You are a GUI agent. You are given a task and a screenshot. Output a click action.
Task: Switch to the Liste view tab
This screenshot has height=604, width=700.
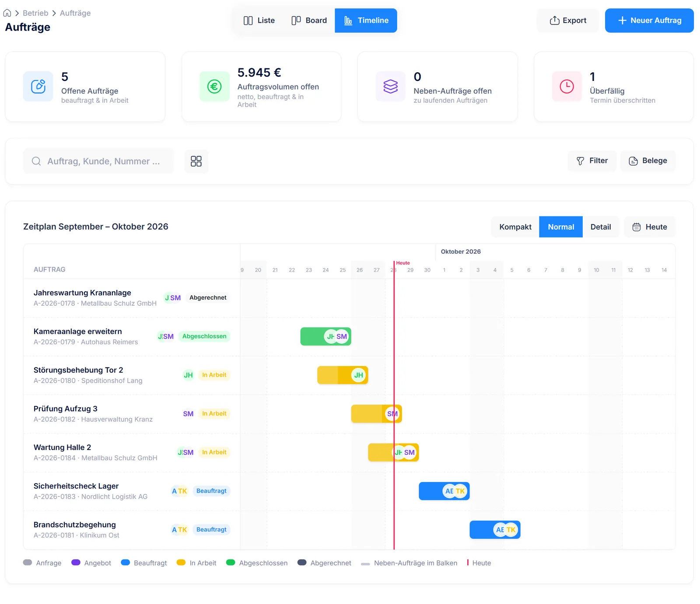pos(259,21)
